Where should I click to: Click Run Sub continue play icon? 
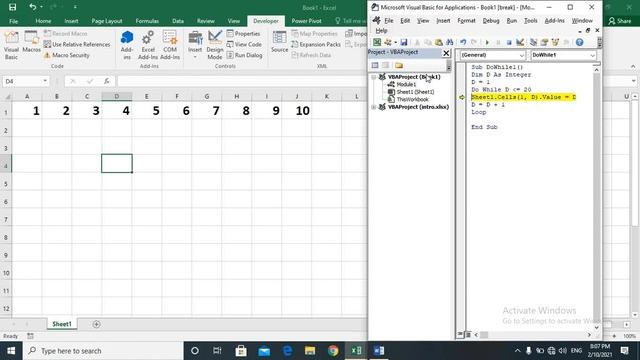pyautogui.click(x=487, y=42)
